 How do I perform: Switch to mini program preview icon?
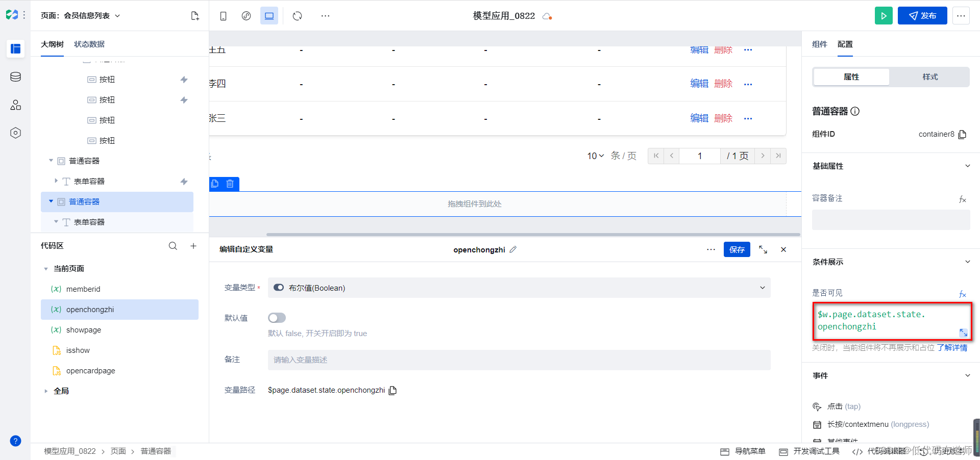click(246, 16)
